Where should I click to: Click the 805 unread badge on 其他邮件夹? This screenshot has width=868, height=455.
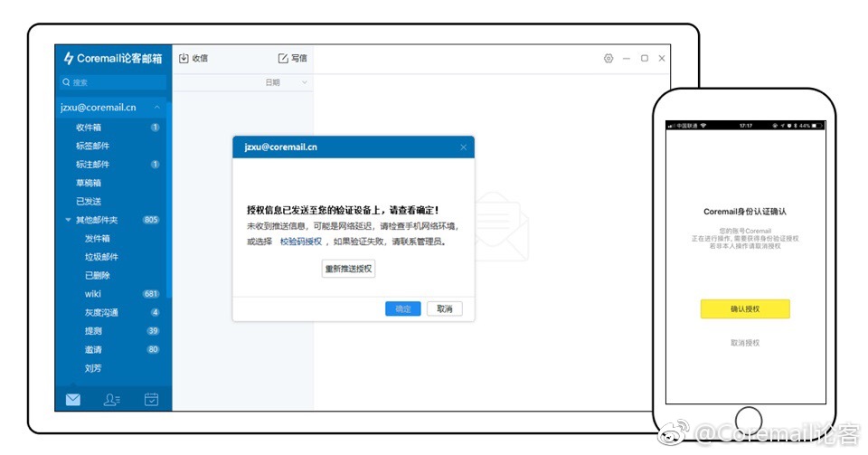point(151,220)
